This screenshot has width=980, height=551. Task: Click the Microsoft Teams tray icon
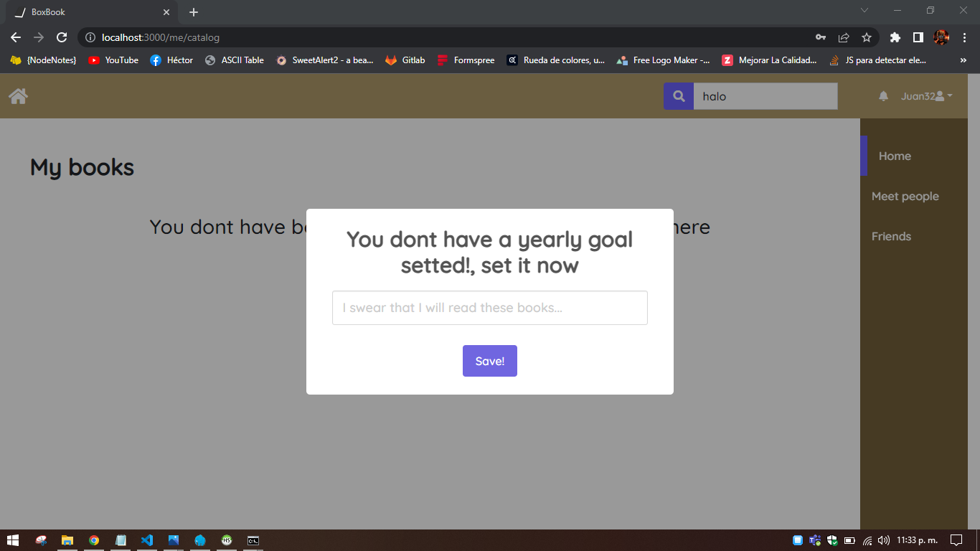pyautogui.click(x=815, y=540)
